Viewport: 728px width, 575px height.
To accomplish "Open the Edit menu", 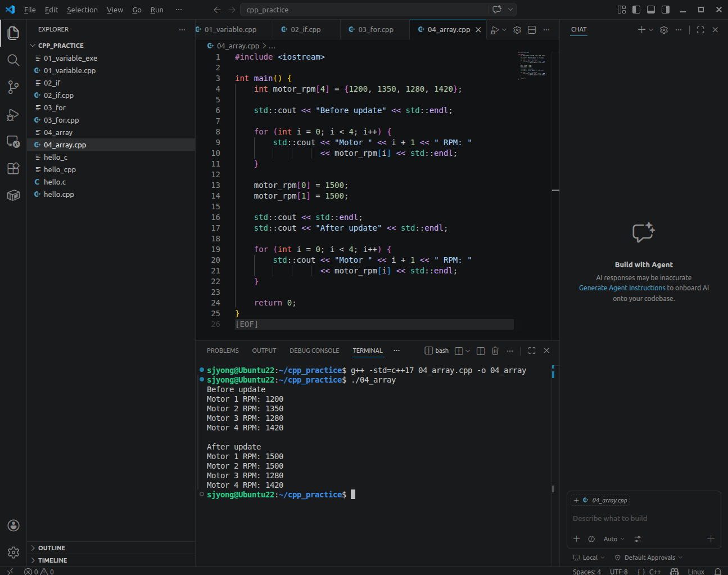I will (51, 10).
